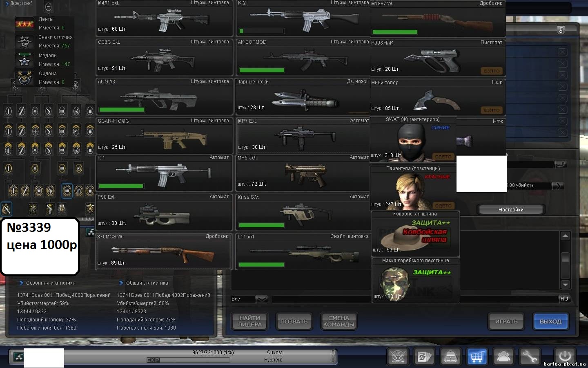Image resolution: width=588 pixels, height=368 pixels.
Task: Open the Настройки button
Action: (511, 209)
